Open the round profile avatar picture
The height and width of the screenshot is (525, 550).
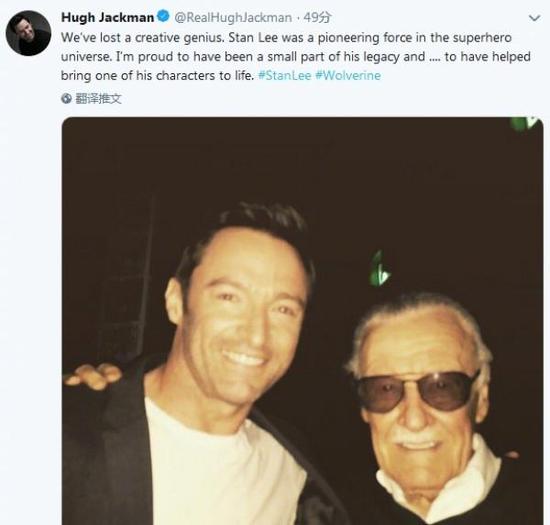(28, 33)
